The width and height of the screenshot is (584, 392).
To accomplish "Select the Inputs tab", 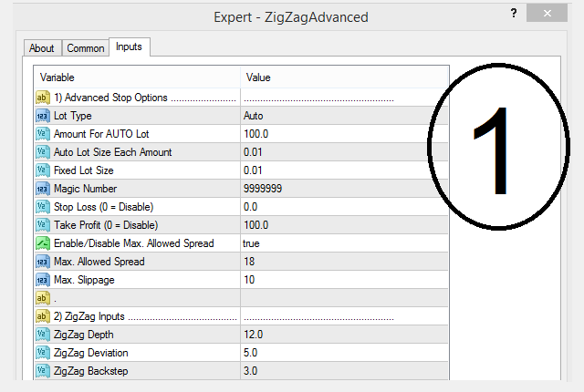I will (129, 46).
